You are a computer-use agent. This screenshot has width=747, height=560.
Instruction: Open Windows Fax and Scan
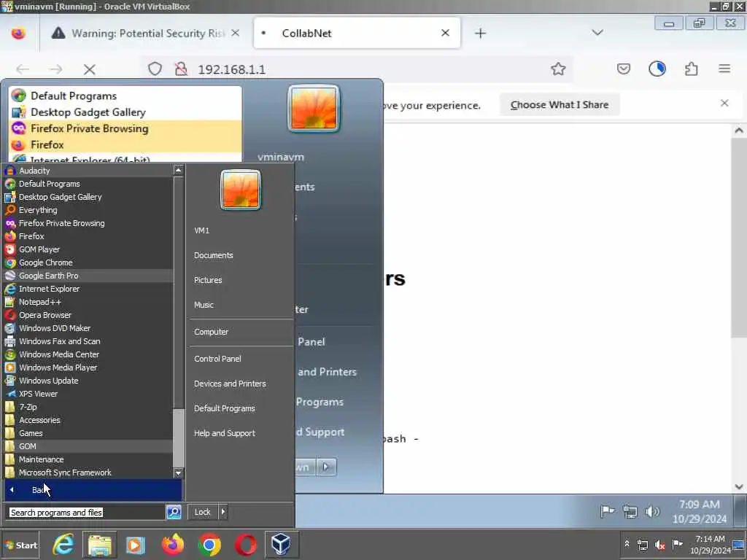(x=88, y=341)
